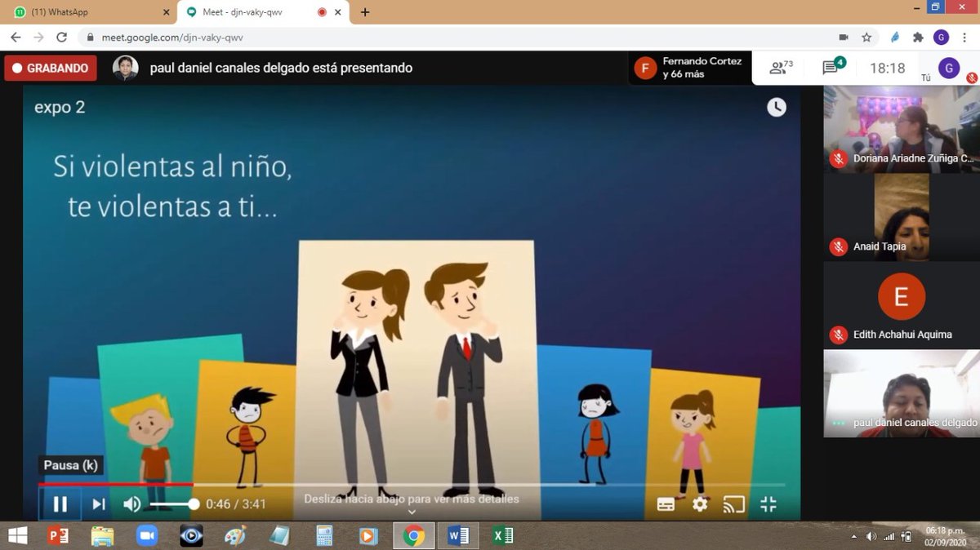The image size is (980, 550).
Task: Reload the Meet page
Action: pyautogui.click(x=61, y=37)
